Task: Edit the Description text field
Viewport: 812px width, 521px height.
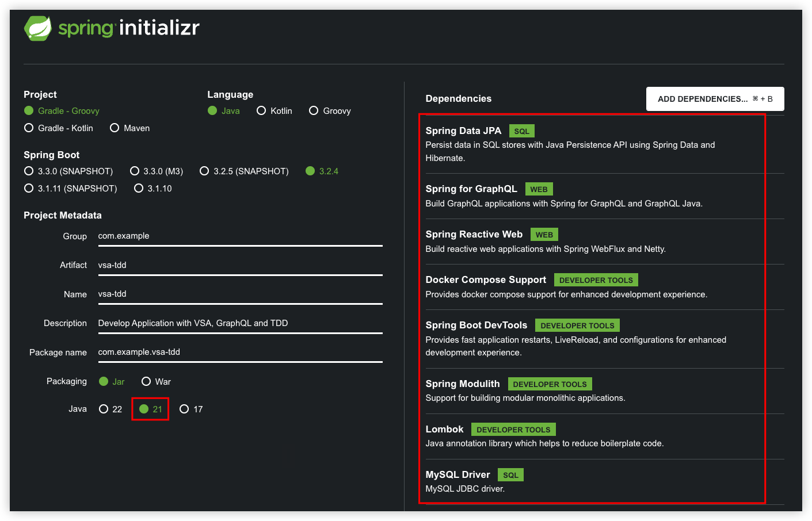Action: point(240,324)
